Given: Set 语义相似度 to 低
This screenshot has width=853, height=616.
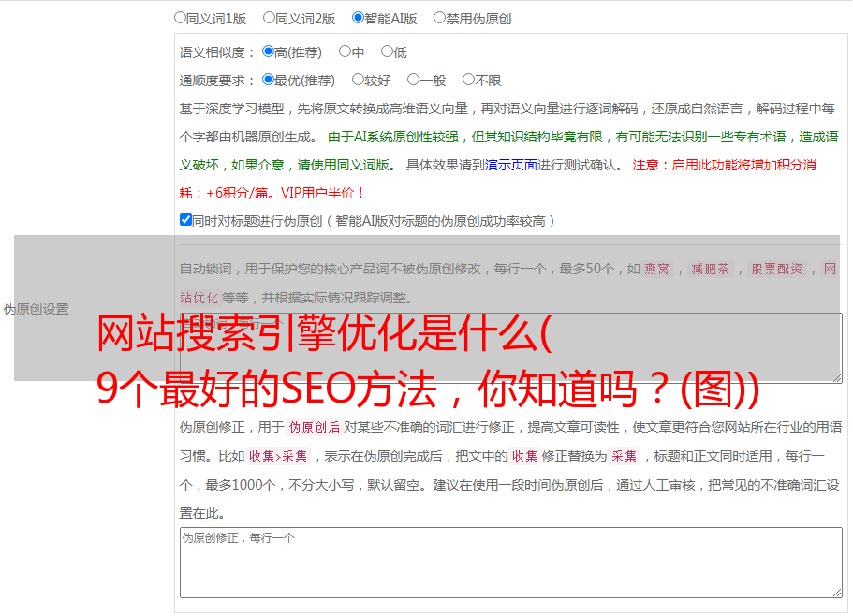Looking at the screenshot, I should pos(387,51).
